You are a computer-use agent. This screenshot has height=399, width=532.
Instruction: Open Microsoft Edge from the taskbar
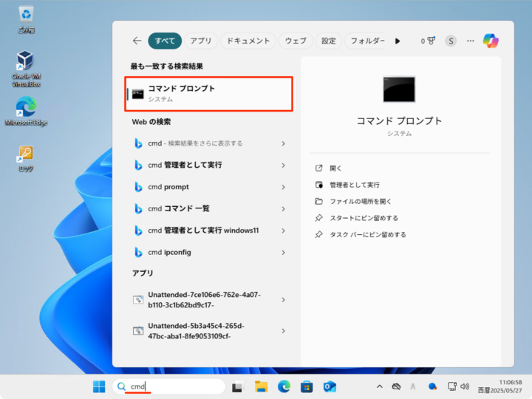(284, 386)
